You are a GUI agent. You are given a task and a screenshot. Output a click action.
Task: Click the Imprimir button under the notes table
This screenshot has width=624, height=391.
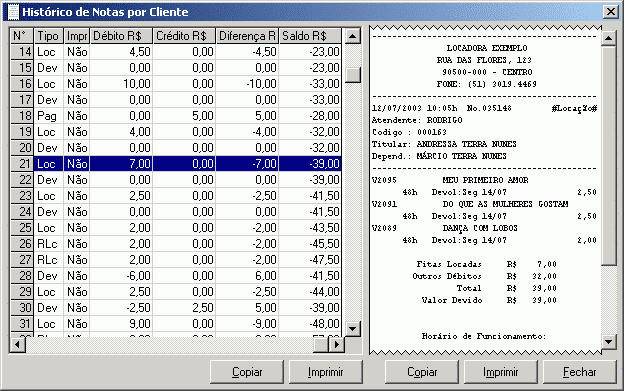coord(326,372)
